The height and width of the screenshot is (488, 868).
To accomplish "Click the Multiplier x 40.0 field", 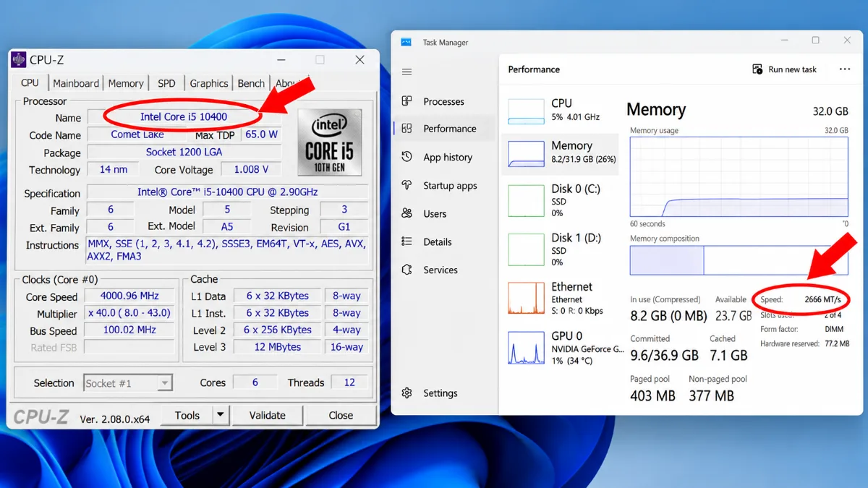I will click(130, 313).
